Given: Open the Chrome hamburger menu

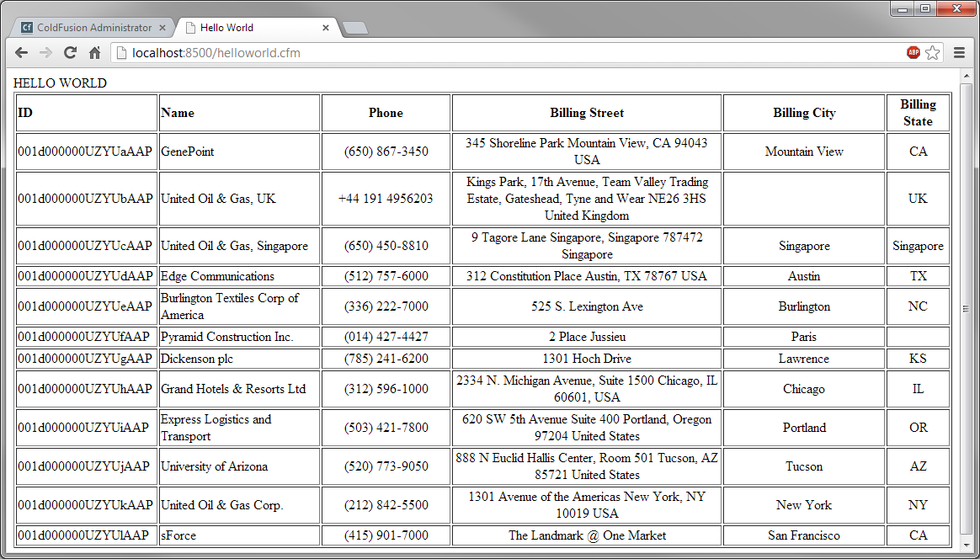Looking at the screenshot, I should click(x=959, y=53).
